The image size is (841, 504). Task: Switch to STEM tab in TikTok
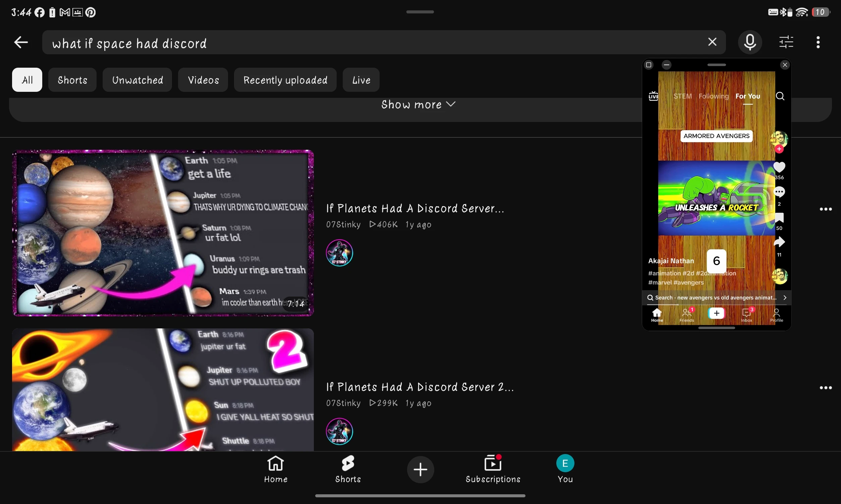682,96
